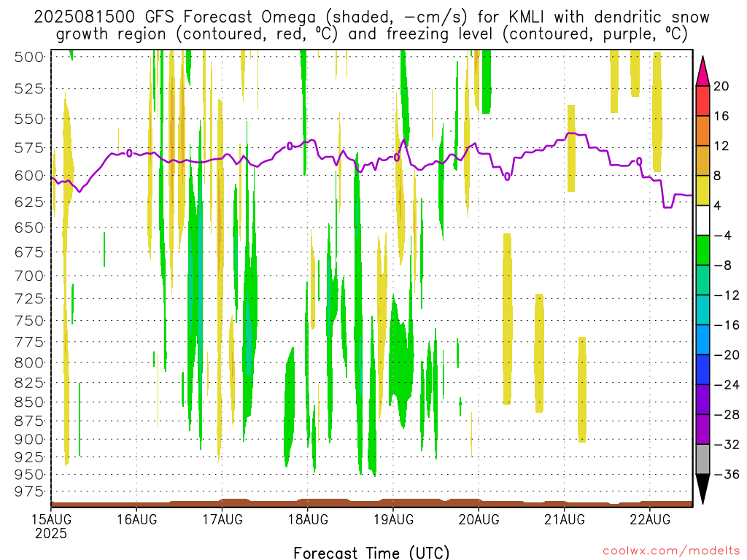Click the 19AUG time axis label
This screenshot has width=747, height=560.
pos(393,519)
